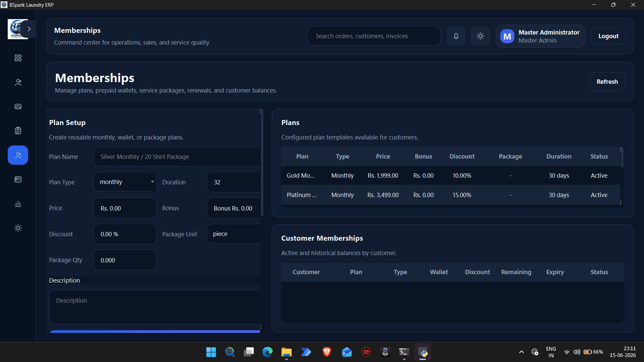Screen dimensions: 644x362
Task: Click the Bonus column header in Plans
Action: tap(423, 156)
